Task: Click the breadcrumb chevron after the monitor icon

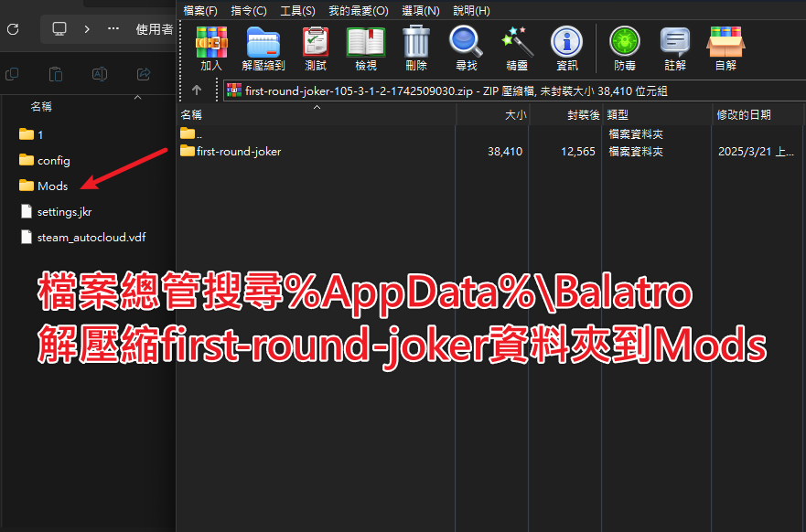Action: click(x=87, y=29)
